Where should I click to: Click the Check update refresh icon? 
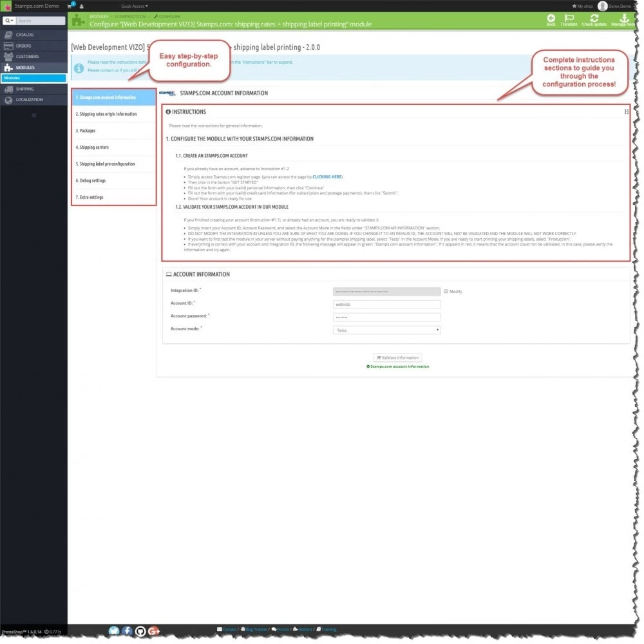coord(594,20)
